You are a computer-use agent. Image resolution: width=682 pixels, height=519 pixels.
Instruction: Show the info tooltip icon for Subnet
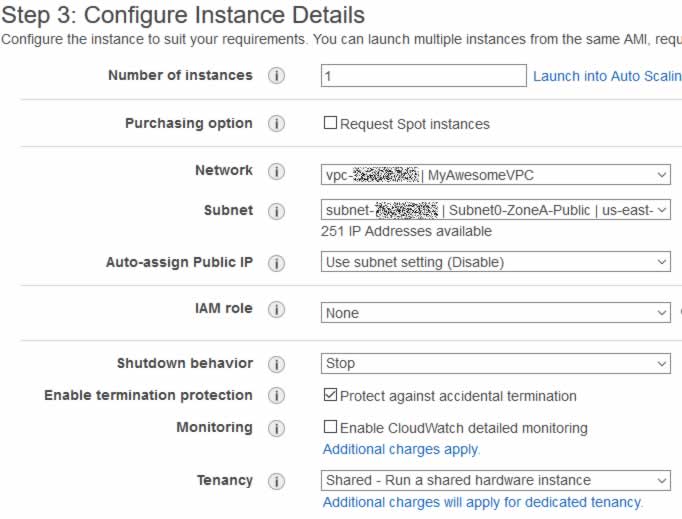click(276, 211)
